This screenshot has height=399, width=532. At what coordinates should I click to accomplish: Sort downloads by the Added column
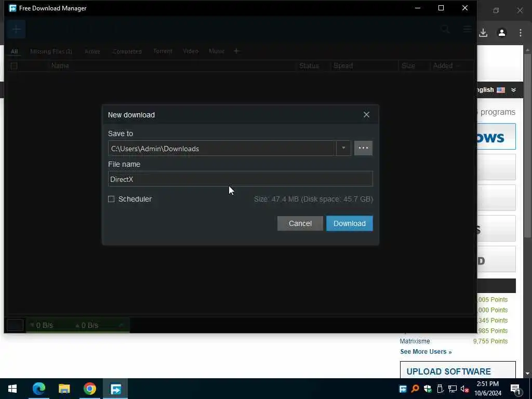click(x=443, y=65)
